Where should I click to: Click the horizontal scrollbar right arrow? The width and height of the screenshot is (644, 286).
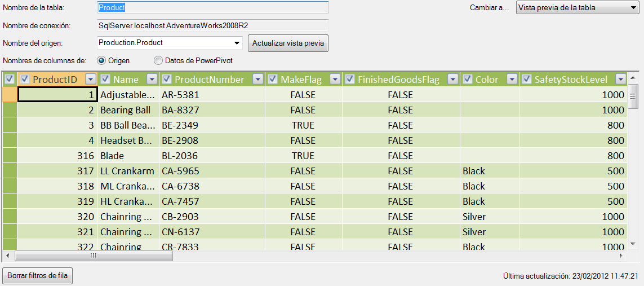pyautogui.click(x=621, y=256)
